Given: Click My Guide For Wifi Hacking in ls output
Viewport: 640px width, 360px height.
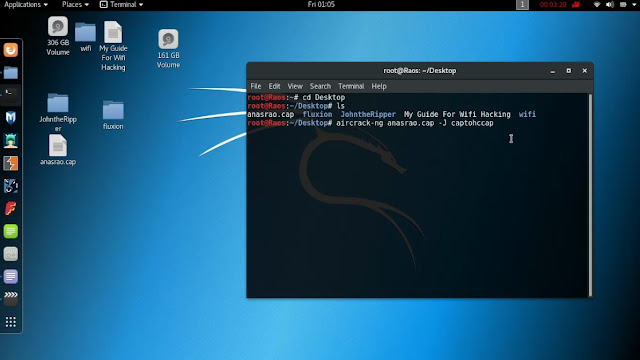Looking at the screenshot, I should [x=457, y=114].
